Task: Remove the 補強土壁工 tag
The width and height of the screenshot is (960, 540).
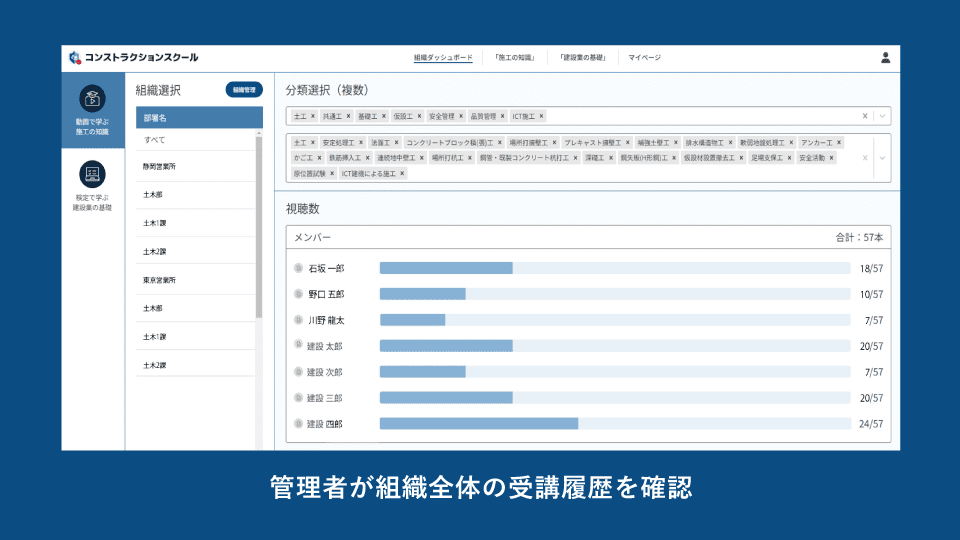Action: tap(676, 143)
